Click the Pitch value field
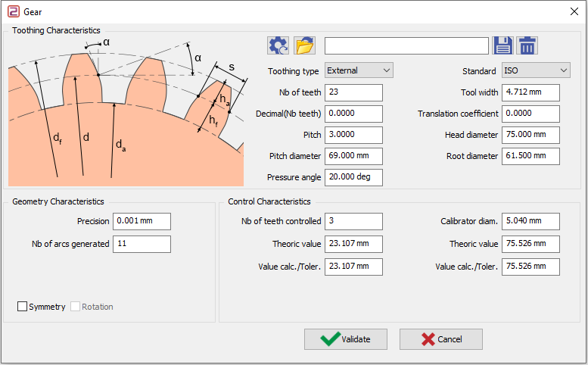 [x=353, y=135]
